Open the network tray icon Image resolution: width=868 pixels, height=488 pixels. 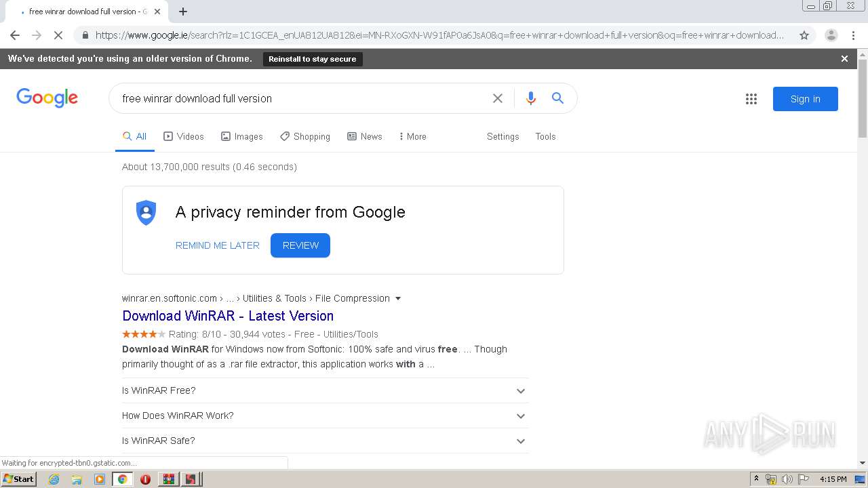[771, 479]
